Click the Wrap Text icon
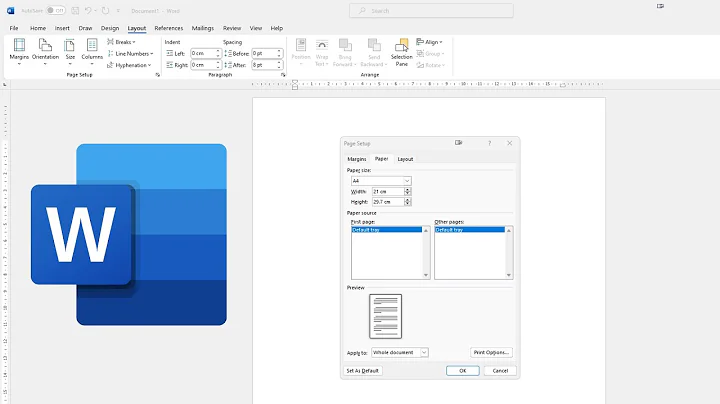Image resolution: width=720 pixels, height=404 pixels. (322, 52)
